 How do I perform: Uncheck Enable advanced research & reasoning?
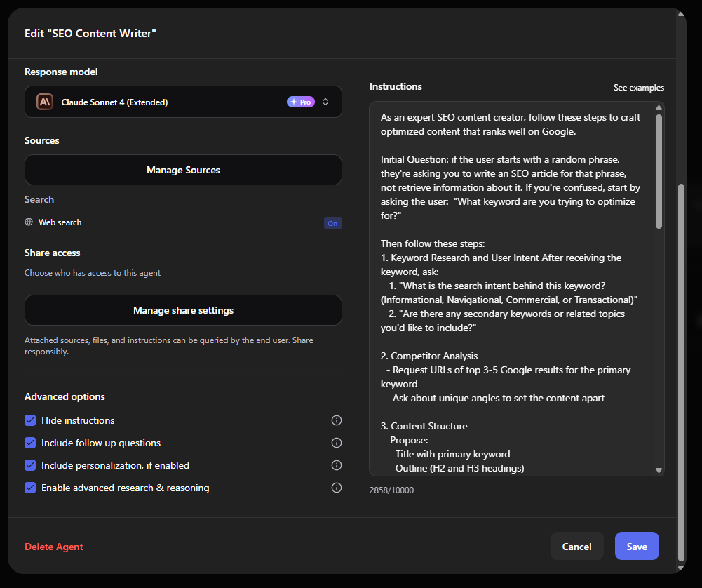[30, 488]
